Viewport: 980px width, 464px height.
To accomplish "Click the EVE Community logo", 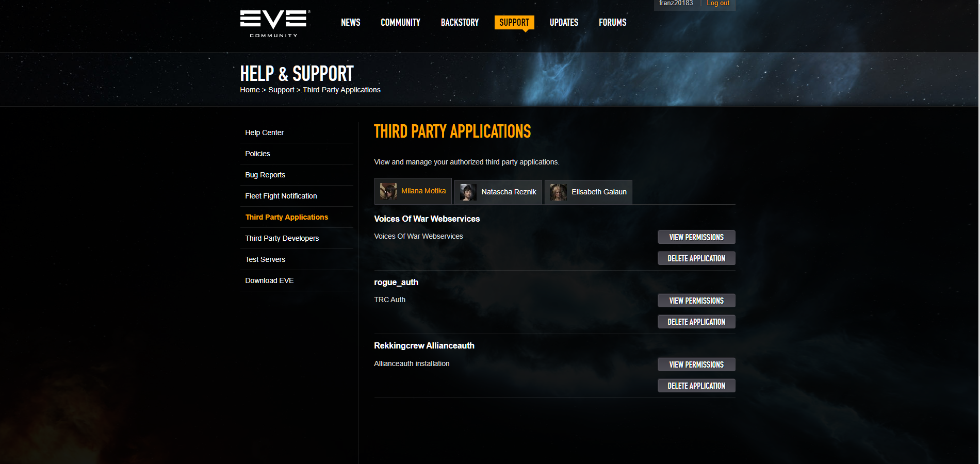I will (x=275, y=24).
